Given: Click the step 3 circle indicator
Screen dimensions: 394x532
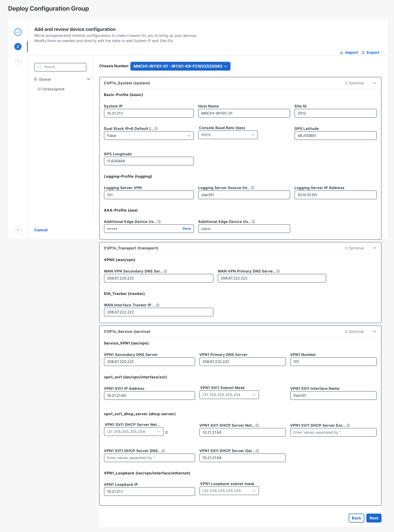Looking at the screenshot, I should [x=18, y=61].
